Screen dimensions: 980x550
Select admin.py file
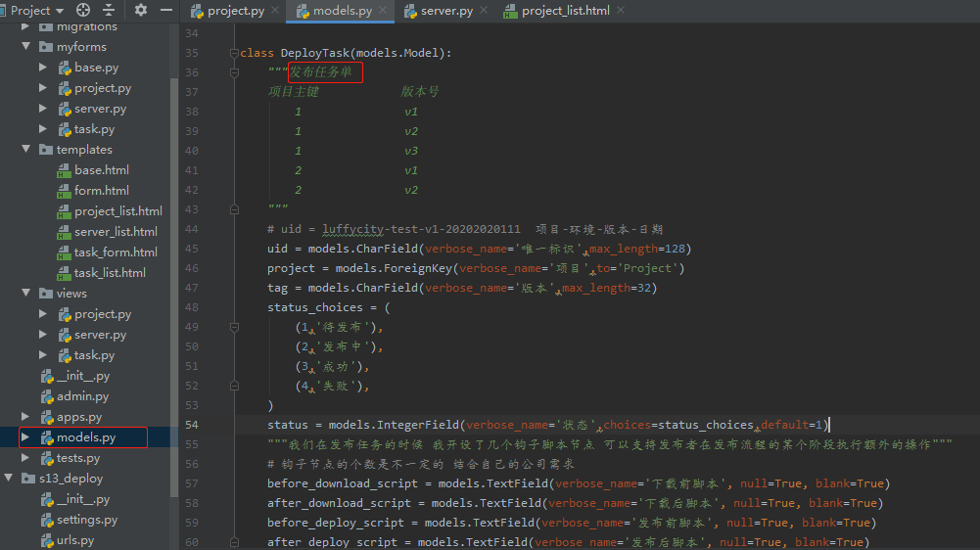tap(82, 396)
